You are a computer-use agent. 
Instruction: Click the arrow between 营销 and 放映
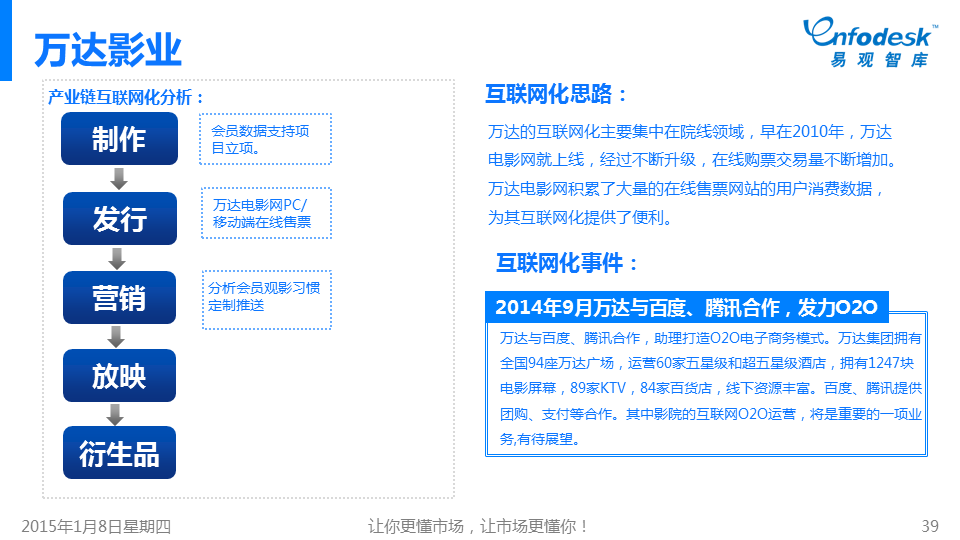coord(119,337)
